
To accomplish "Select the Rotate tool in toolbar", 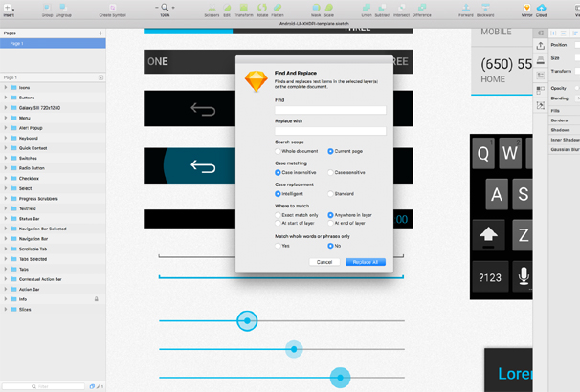I will click(x=260, y=9).
